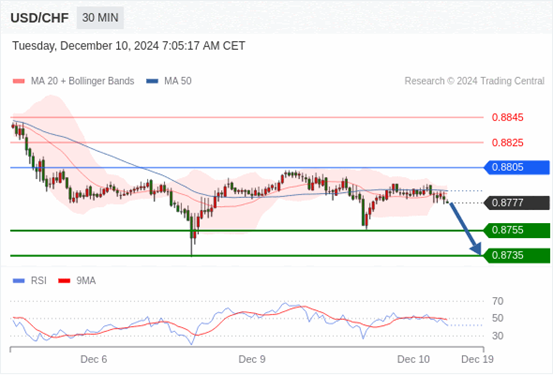Toggle the MA 50 legend entry

169,81
